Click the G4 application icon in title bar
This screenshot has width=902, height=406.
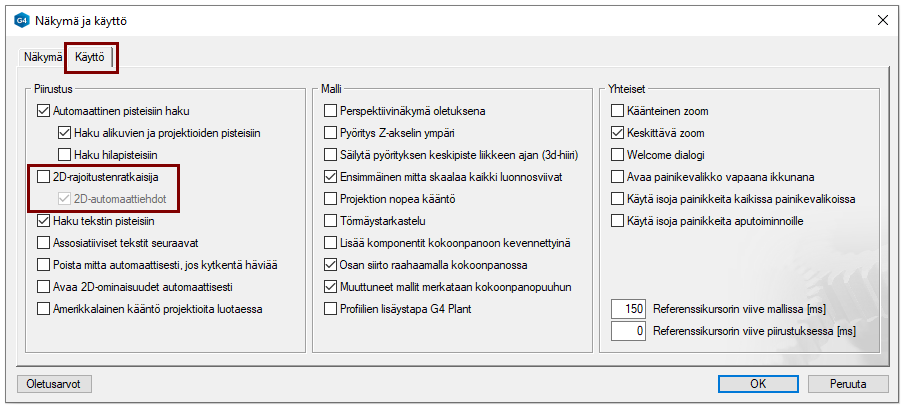pyautogui.click(x=21, y=20)
